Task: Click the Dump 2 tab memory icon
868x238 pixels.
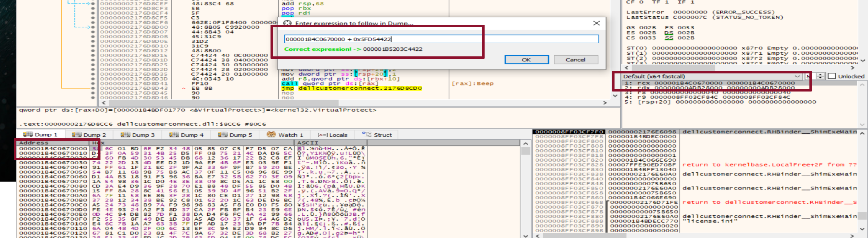Action: 77,134
